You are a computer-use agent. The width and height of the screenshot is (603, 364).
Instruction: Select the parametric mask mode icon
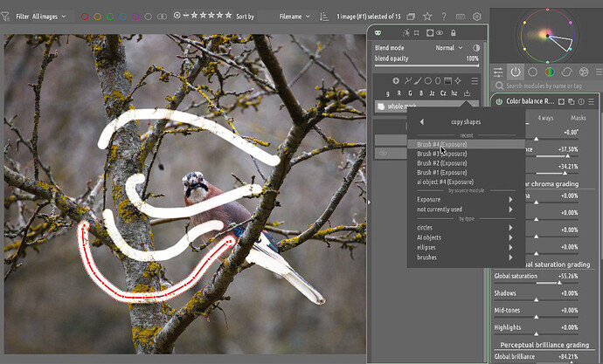point(417,33)
